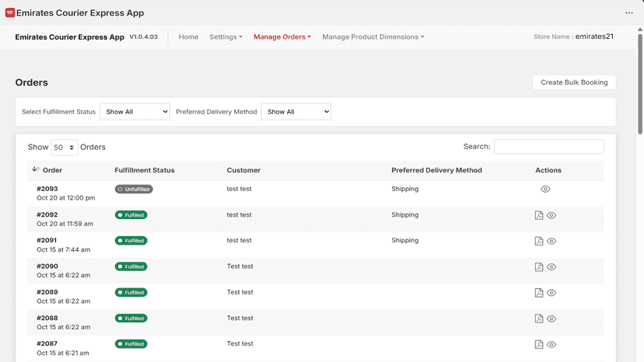Click the Fulfilled badge on order #2089
The width and height of the screenshot is (644, 362).
tap(131, 293)
